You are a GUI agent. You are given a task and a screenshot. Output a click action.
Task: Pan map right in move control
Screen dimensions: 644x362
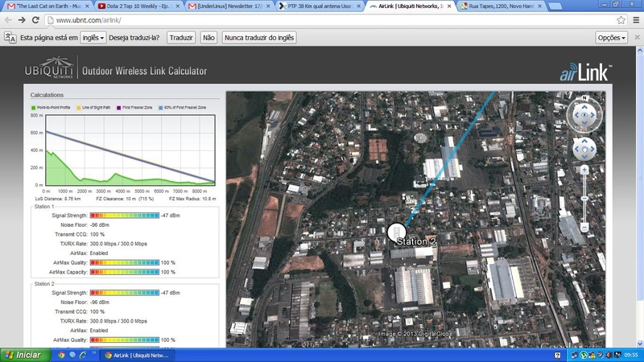[592, 149]
